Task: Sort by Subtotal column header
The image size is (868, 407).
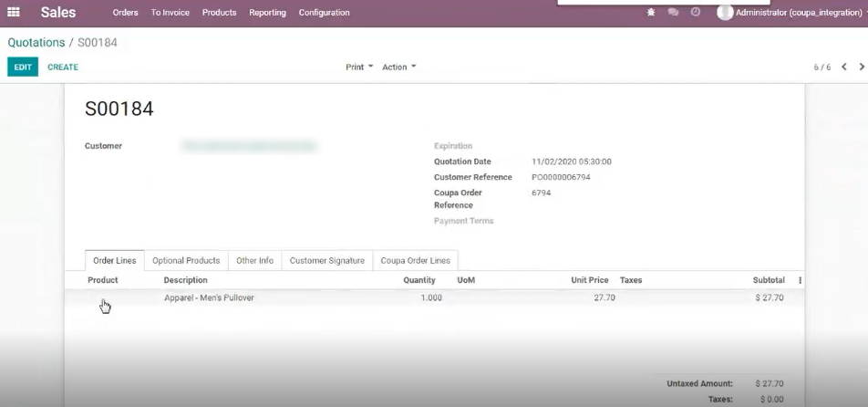Action: click(x=769, y=280)
